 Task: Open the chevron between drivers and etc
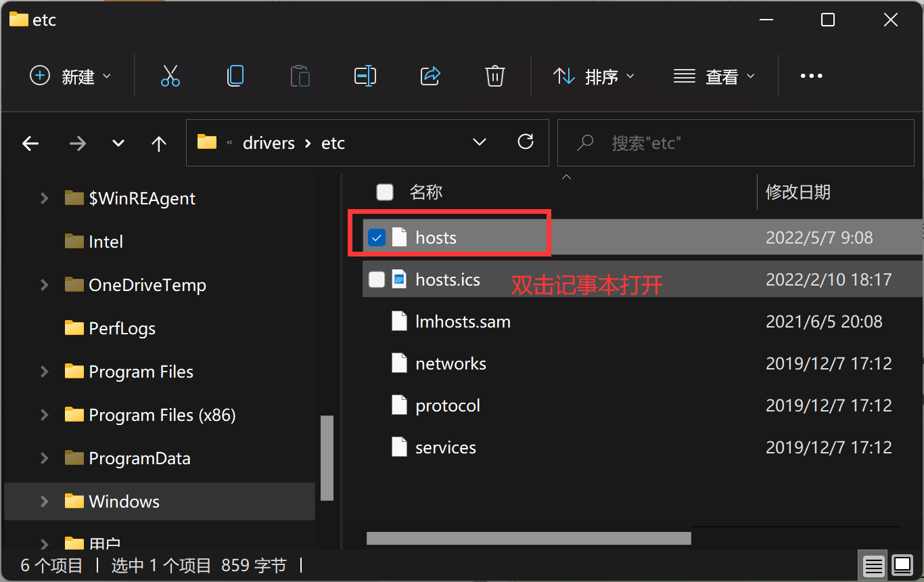(308, 143)
